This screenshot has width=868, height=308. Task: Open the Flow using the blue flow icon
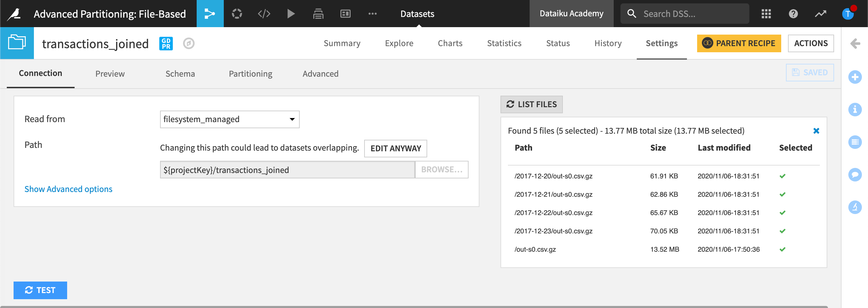coord(210,14)
